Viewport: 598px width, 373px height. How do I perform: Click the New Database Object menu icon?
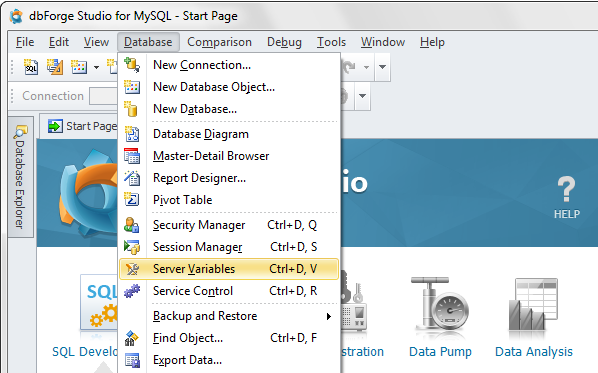[x=132, y=87]
